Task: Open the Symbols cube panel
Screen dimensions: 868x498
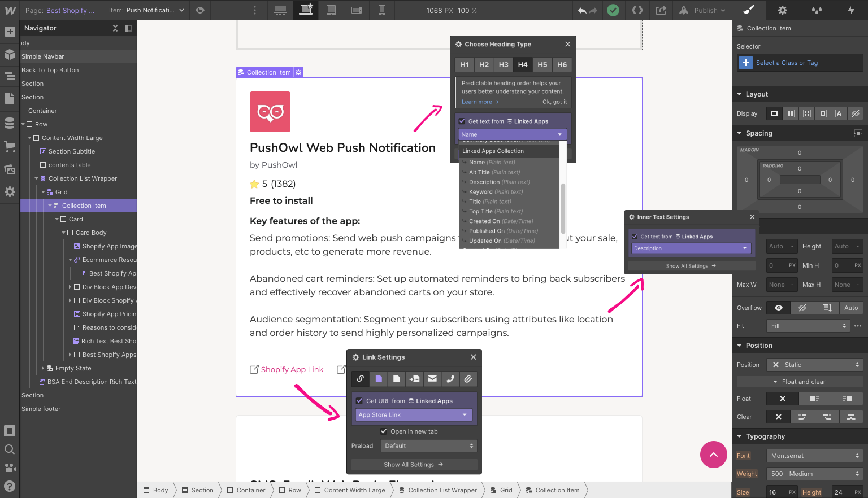Action: (10, 54)
